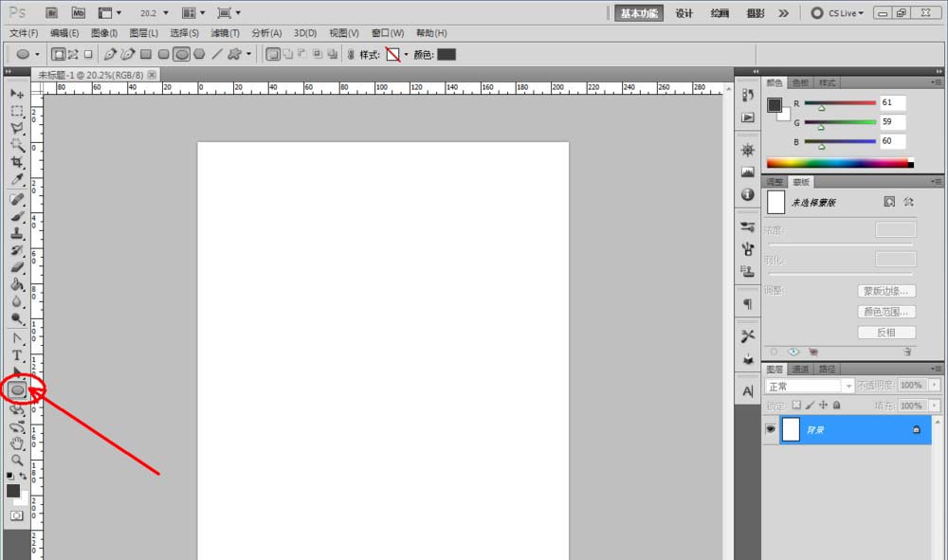Select the Polygonal Lasso tool

pyautogui.click(x=17, y=128)
